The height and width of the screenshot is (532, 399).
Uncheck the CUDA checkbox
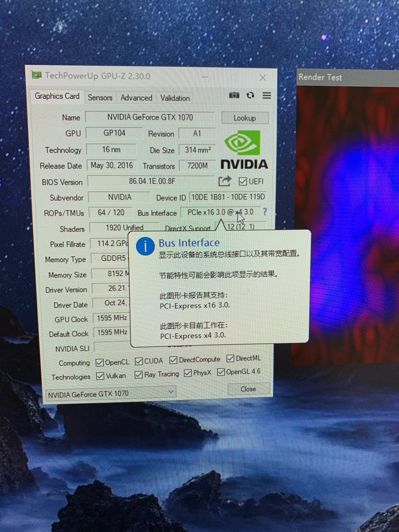coord(138,361)
